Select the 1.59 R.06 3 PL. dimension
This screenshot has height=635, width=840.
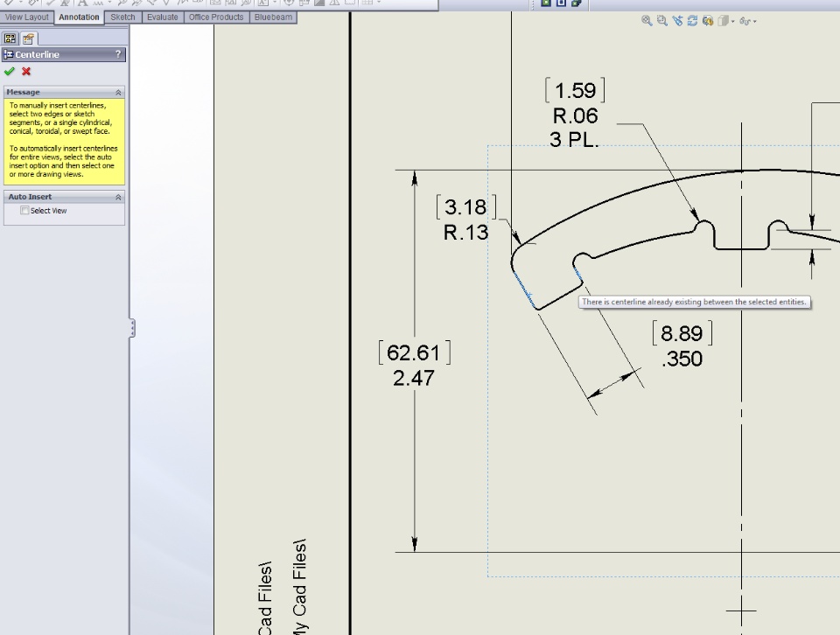pyautogui.click(x=575, y=115)
